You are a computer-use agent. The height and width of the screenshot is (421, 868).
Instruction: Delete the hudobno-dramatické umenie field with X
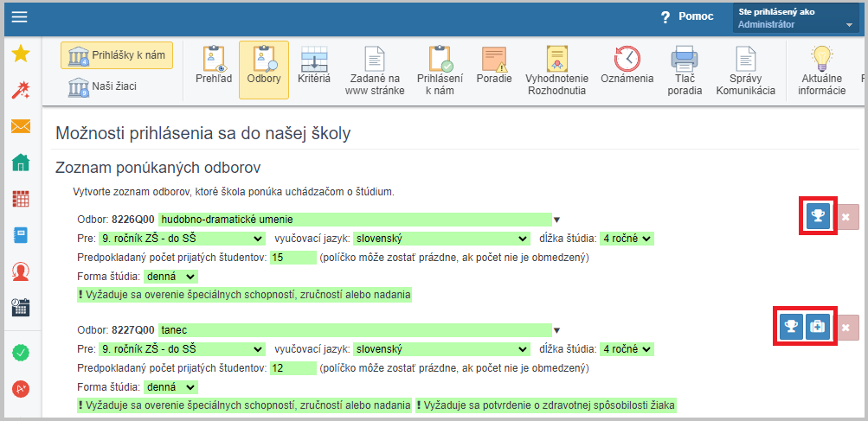pos(845,217)
